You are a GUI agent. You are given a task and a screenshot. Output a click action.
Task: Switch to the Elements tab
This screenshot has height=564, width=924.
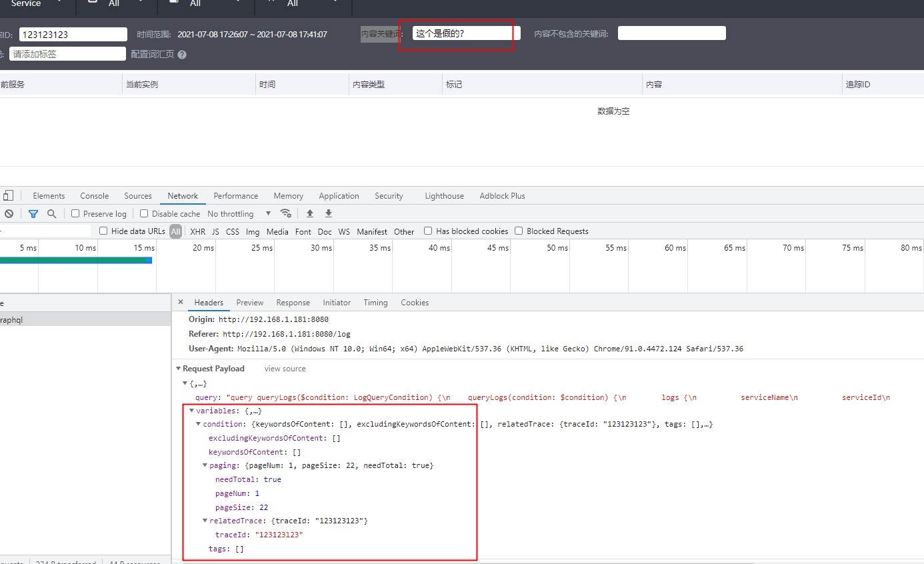[49, 196]
